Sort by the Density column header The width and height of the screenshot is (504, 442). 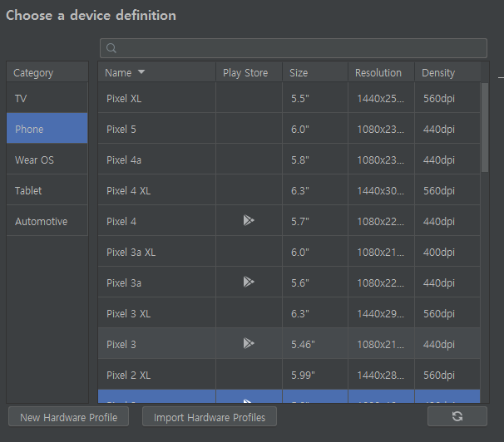[x=447, y=72]
